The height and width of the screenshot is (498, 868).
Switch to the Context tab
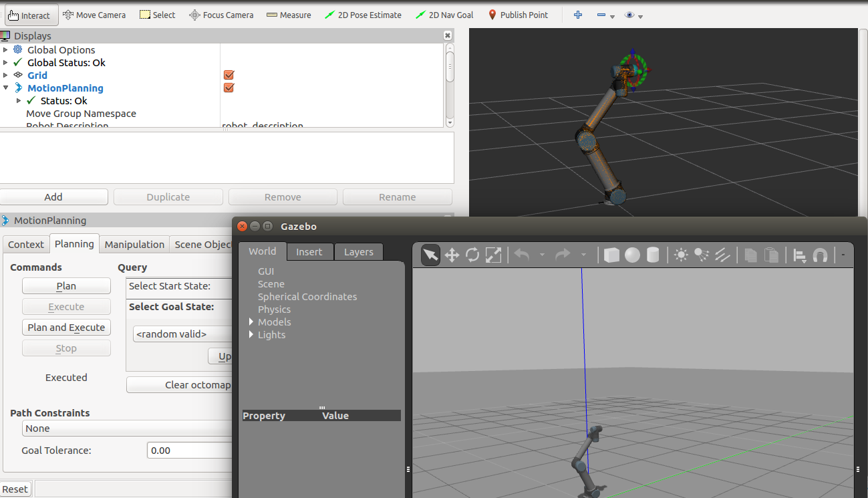point(26,245)
